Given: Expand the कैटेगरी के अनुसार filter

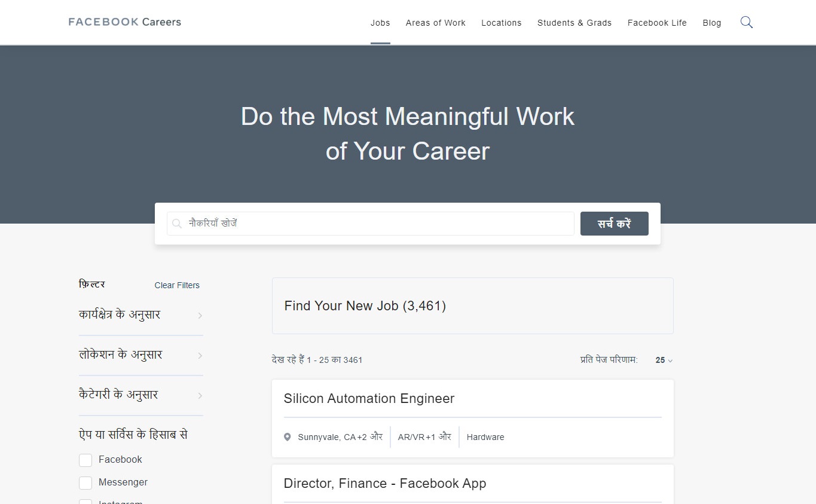Looking at the screenshot, I should (140, 395).
